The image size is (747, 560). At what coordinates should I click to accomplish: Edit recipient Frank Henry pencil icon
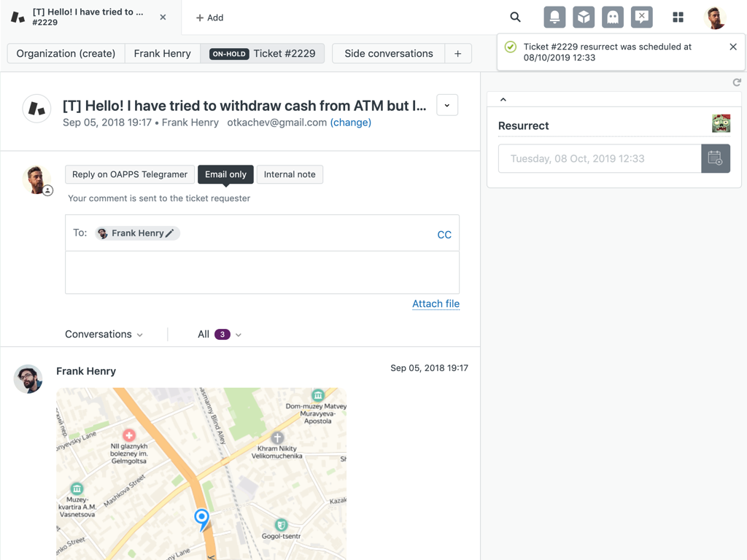(x=170, y=233)
